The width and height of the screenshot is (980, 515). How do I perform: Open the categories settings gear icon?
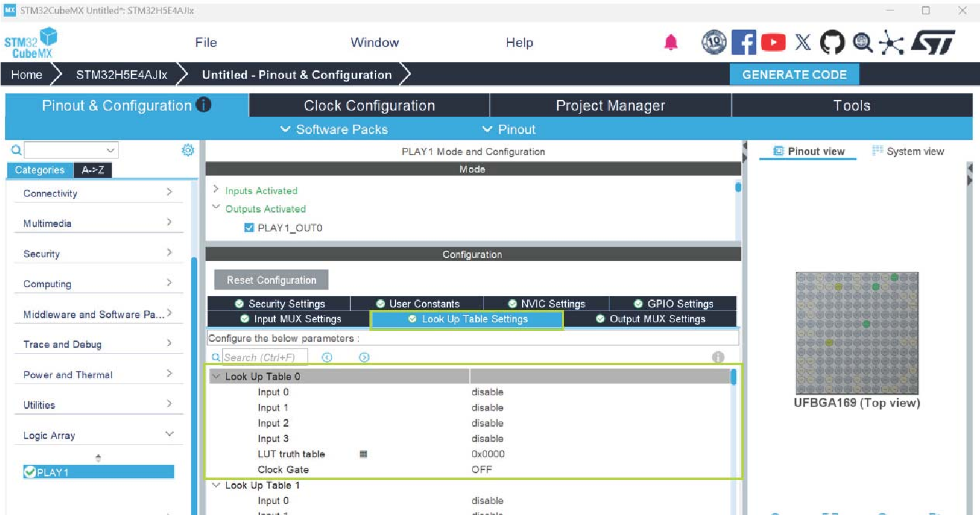(x=188, y=150)
